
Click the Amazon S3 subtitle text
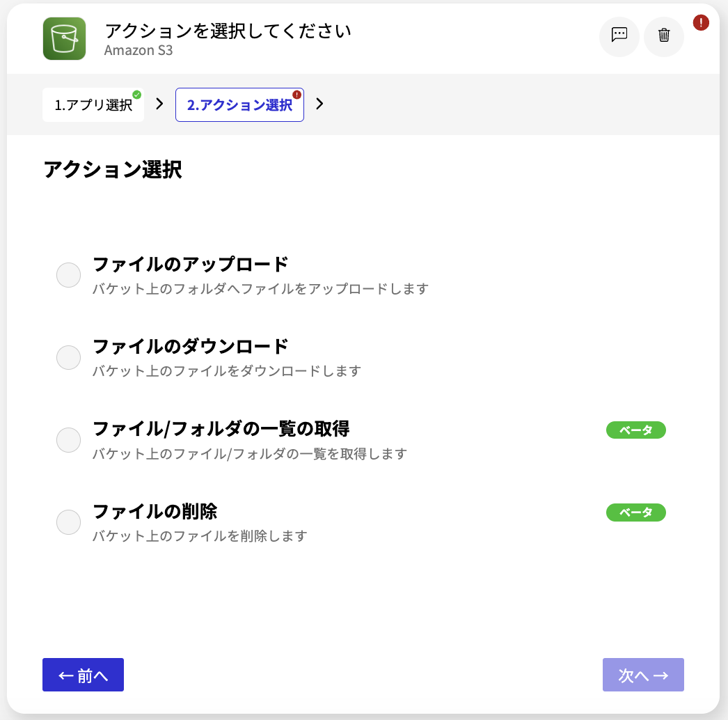[139, 50]
